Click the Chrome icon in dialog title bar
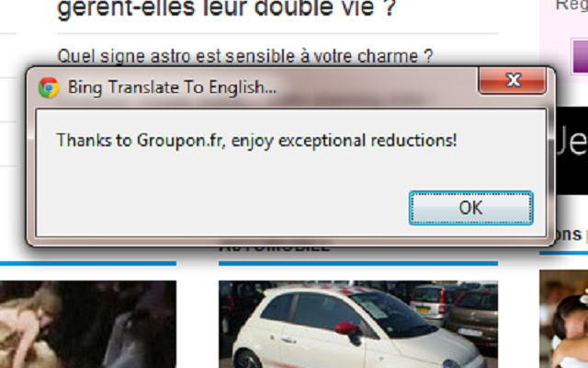 coord(49,87)
